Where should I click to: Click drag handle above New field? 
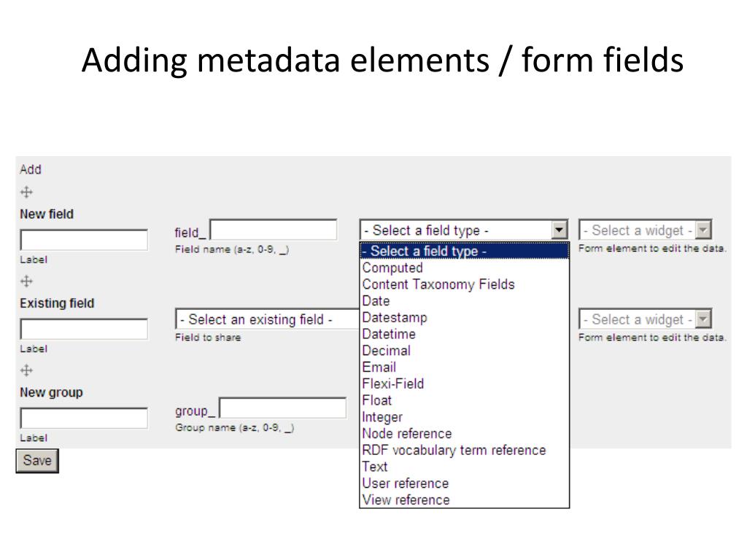pyautogui.click(x=27, y=192)
